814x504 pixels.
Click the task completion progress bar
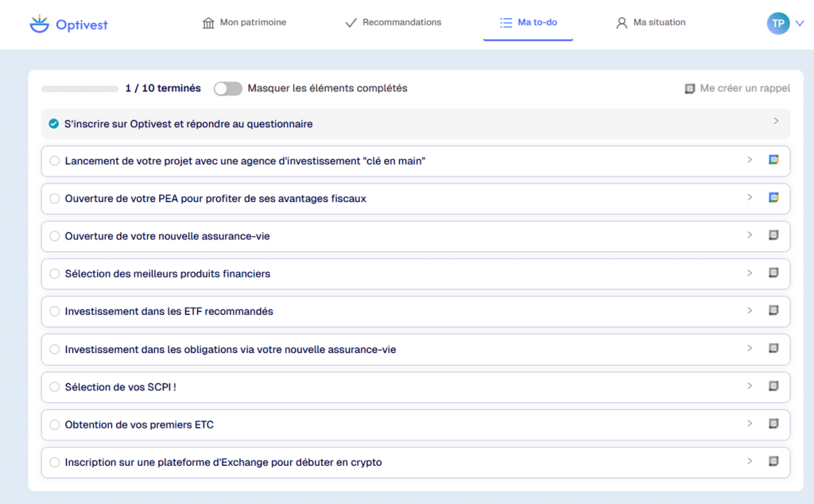pyautogui.click(x=79, y=88)
